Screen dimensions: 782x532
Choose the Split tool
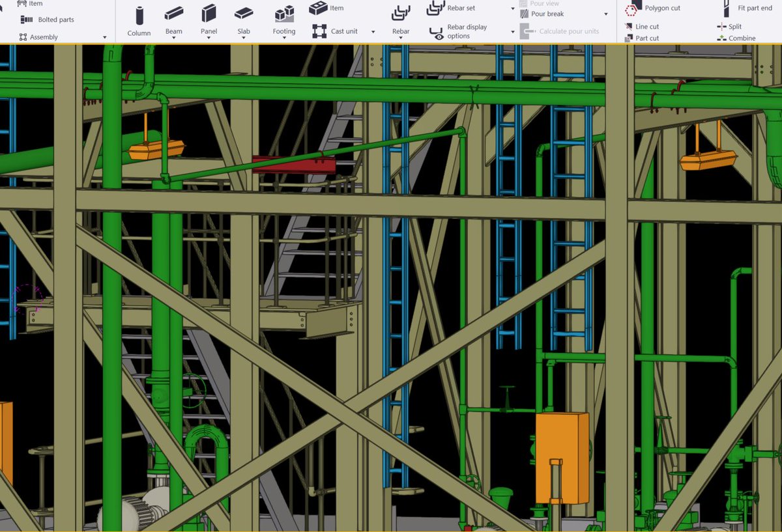coord(729,27)
